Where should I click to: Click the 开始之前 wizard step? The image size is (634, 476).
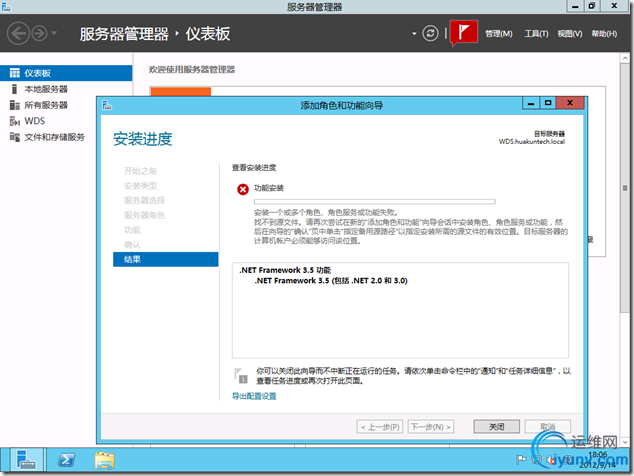(x=140, y=171)
